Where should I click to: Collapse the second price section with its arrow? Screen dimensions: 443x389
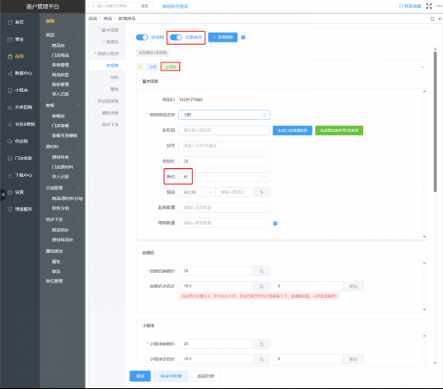tap(425, 335)
